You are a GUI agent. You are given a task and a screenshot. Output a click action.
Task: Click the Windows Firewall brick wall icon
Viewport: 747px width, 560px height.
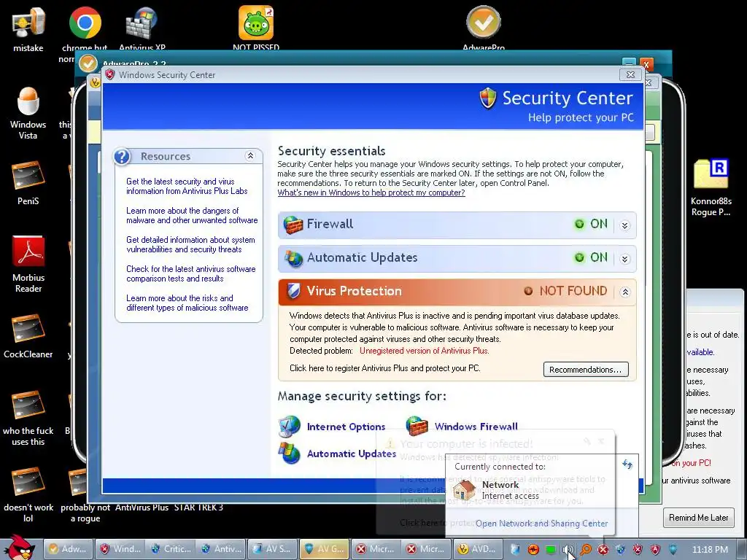point(417,426)
